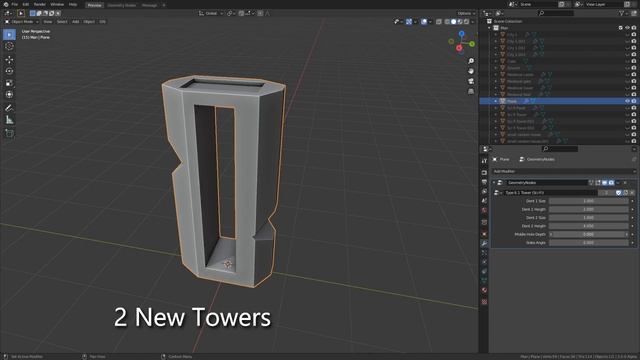This screenshot has height=360, width=640.
Task: Open outliner filter funnel icon
Action: [621, 13]
